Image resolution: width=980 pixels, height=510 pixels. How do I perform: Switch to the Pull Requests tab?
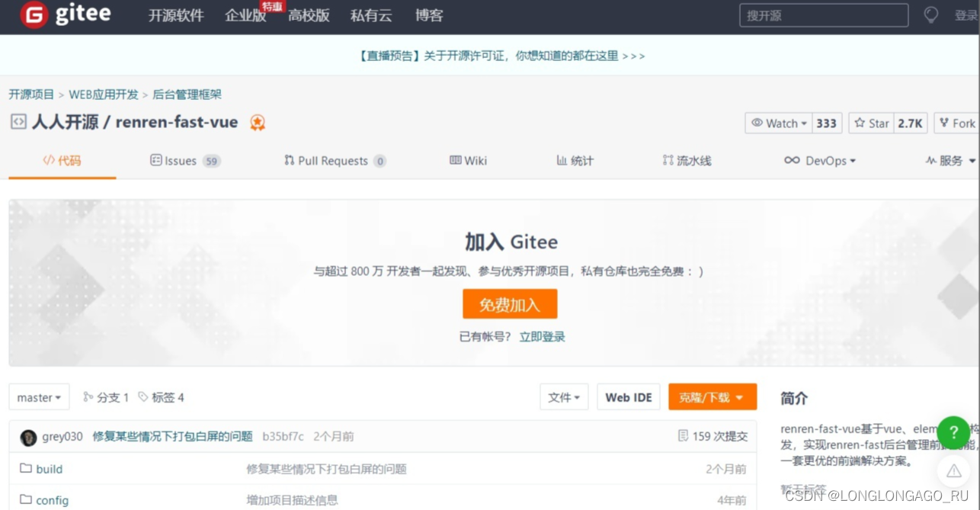[335, 161]
